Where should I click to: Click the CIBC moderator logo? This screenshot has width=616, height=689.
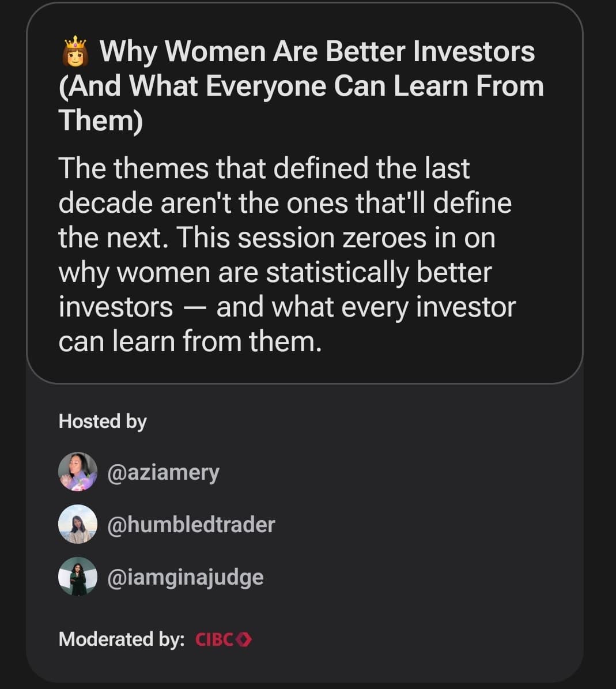point(224,639)
